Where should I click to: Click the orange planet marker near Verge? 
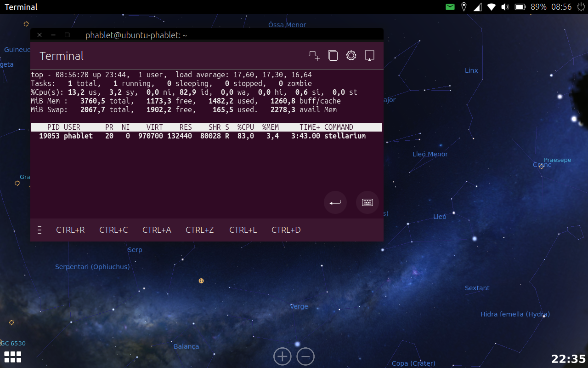tap(201, 281)
